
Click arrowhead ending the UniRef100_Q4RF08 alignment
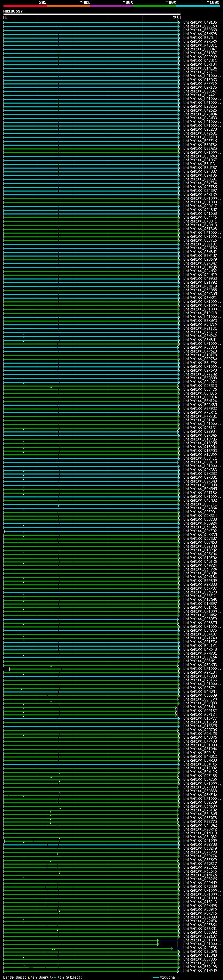(172, 948)
